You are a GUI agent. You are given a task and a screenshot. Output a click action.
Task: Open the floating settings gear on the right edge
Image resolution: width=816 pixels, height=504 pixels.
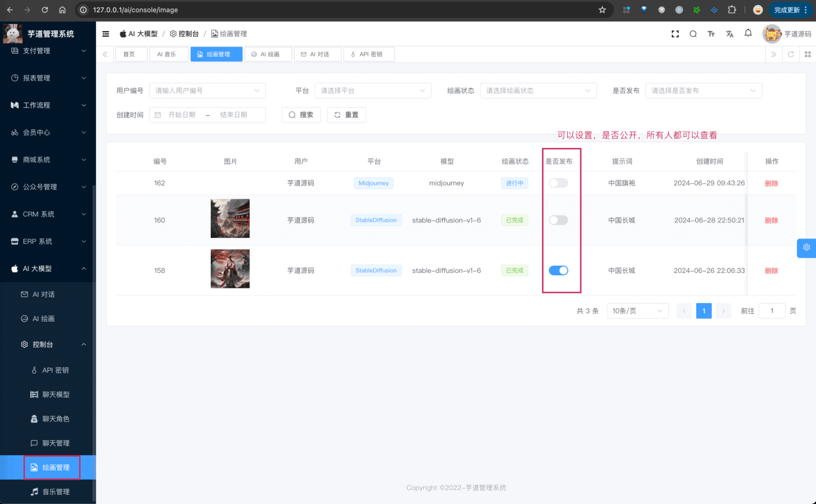click(806, 248)
